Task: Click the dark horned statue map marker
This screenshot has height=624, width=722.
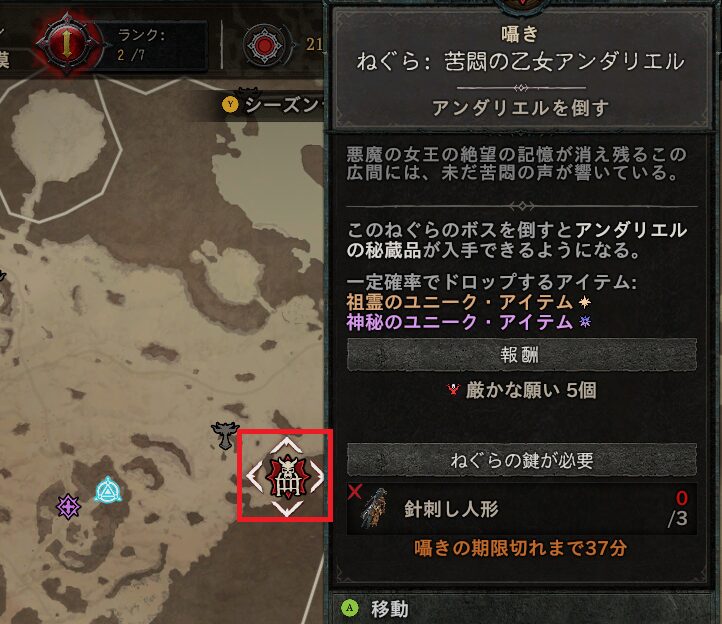Action: click(x=225, y=435)
